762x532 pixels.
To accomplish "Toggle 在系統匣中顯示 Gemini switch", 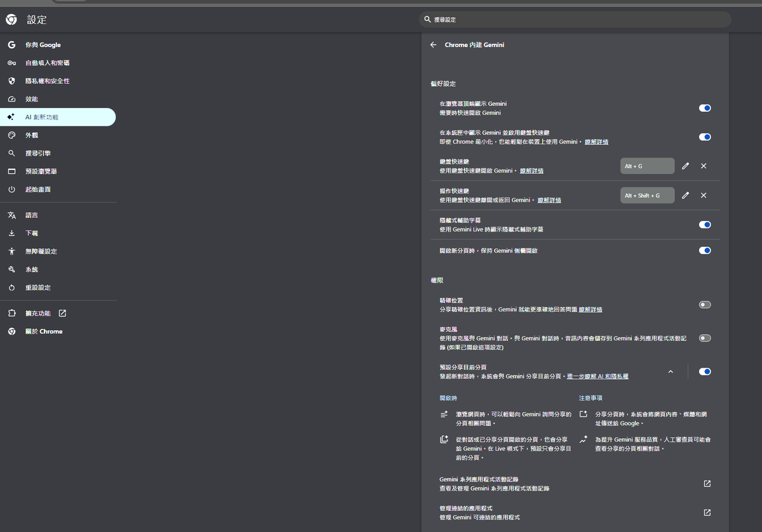I will (x=705, y=137).
